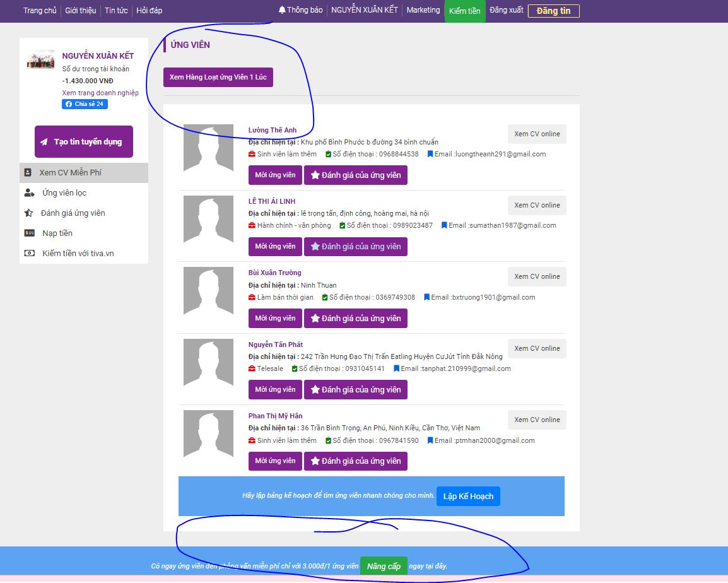Screen dimensions: 728x583
Task: Click the CV icon beside Xem CV Miễn Phí
Action: 28,172
